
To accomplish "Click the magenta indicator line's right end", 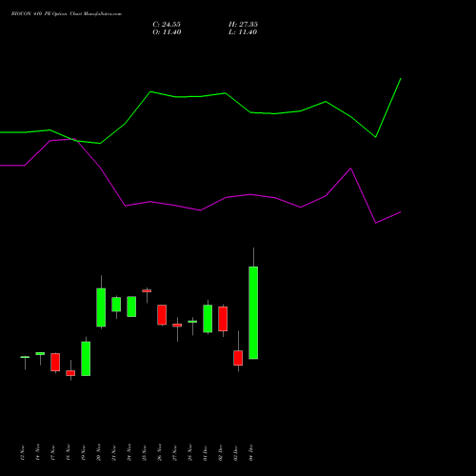I will 401,212.
